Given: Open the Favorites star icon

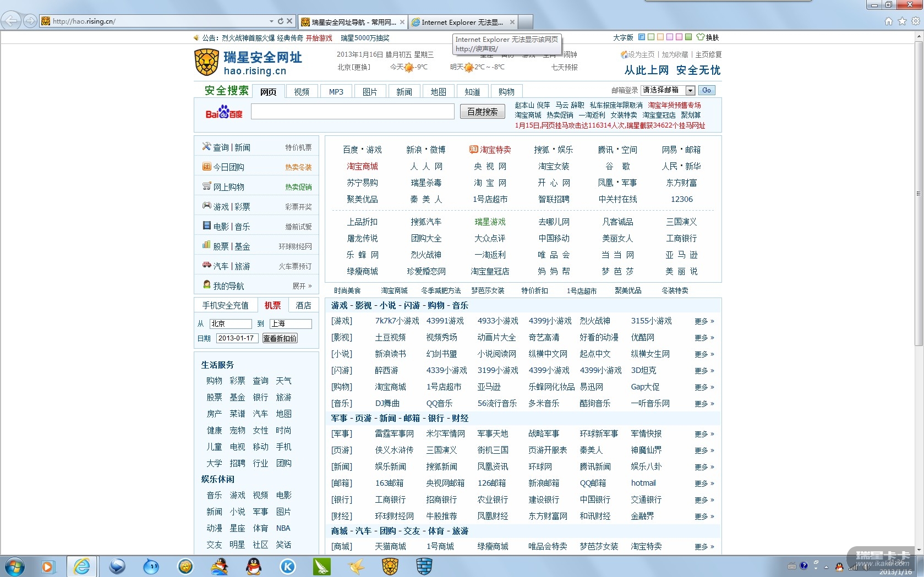Looking at the screenshot, I should pyautogui.click(x=902, y=21).
